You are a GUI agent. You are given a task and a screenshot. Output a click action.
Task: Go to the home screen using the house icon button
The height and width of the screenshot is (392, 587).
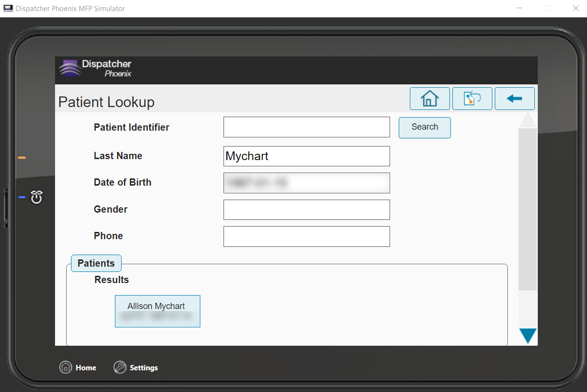tap(430, 98)
